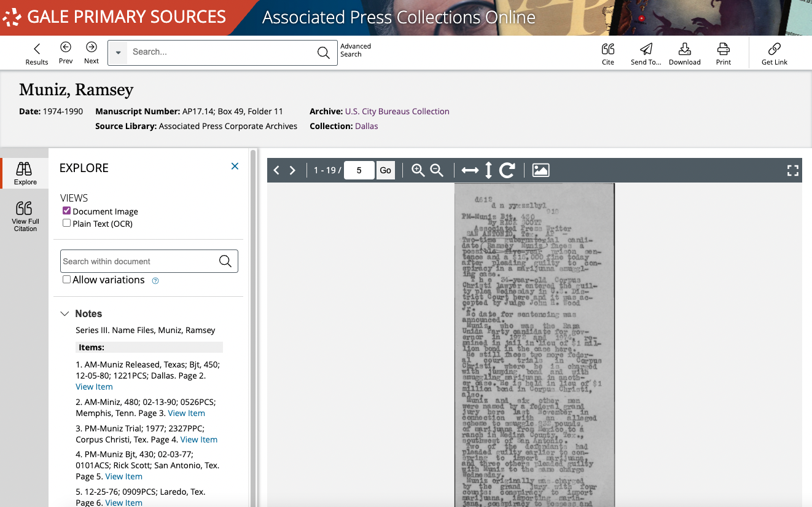Open the Cite tool
The width and height of the screenshot is (812, 507).
point(608,53)
